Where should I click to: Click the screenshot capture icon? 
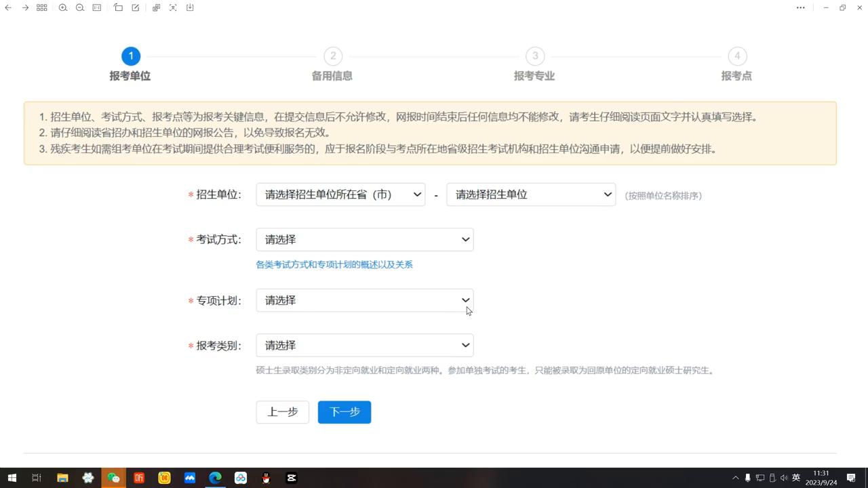coord(172,7)
